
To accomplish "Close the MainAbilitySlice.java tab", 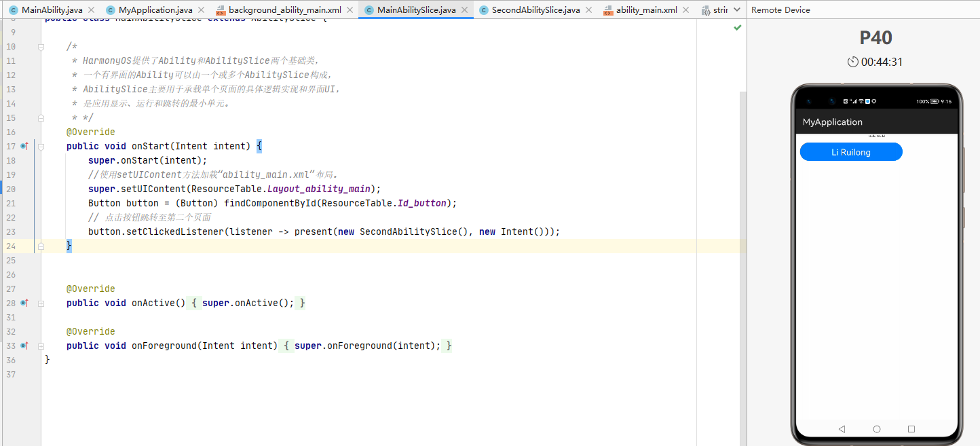I will click(464, 10).
